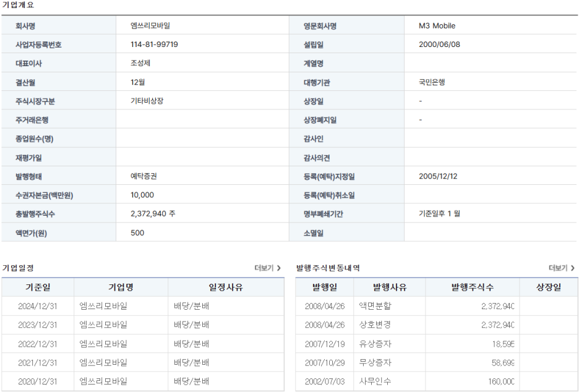Image resolution: width=579 pixels, height=392 pixels.
Task: Click the 등록(예탁)지정일 label
Action: coord(329,176)
